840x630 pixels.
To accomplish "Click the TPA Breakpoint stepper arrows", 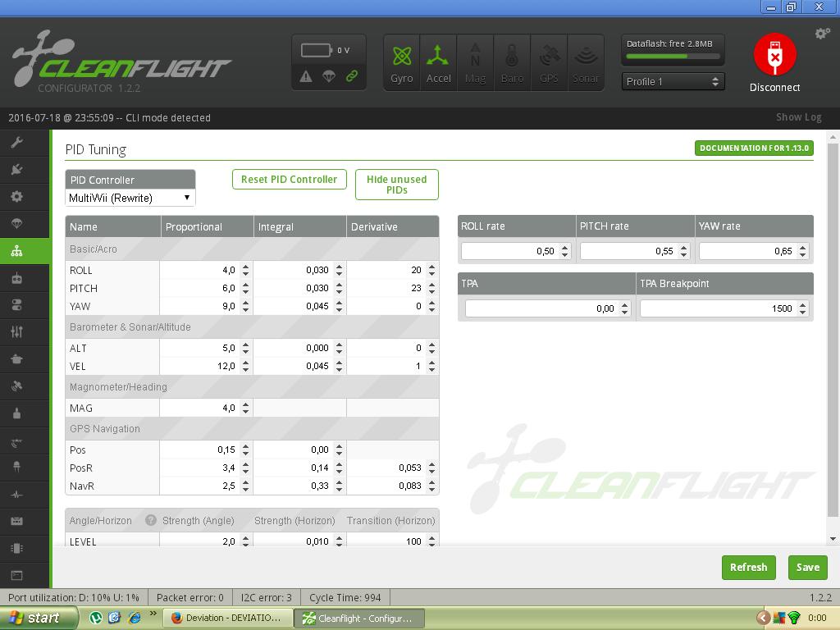I will (x=802, y=308).
